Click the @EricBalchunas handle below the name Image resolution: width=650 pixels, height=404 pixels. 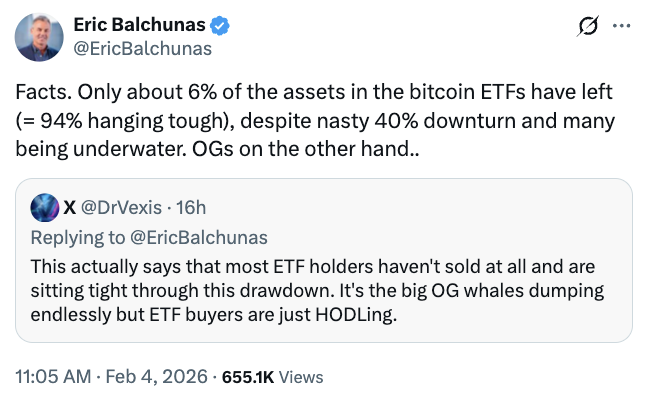tap(142, 47)
